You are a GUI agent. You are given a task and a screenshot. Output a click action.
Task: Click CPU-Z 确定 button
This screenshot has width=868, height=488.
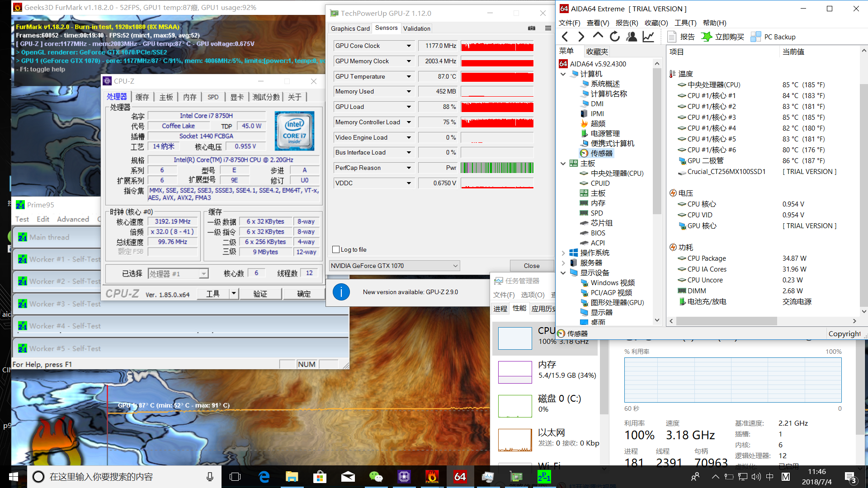[x=304, y=294]
